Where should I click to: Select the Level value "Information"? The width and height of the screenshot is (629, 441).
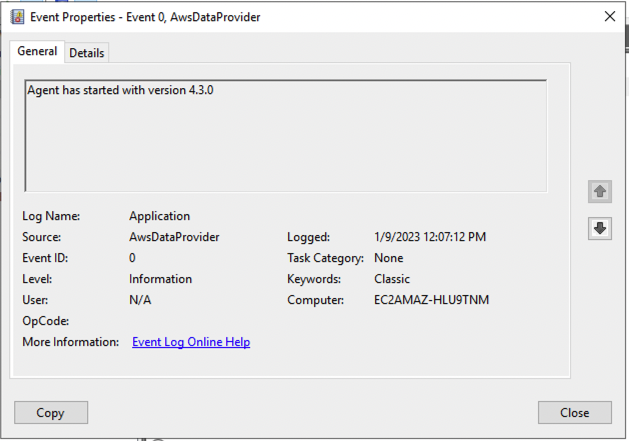pos(160,279)
